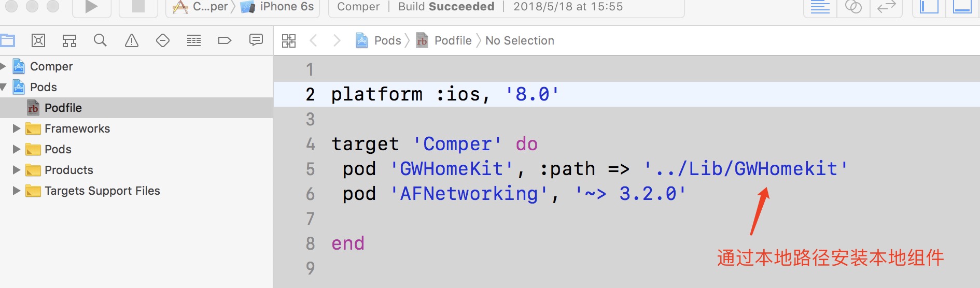Viewport: 980px width, 288px height.
Task: Switch to the Standard editor
Action: pos(820,7)
